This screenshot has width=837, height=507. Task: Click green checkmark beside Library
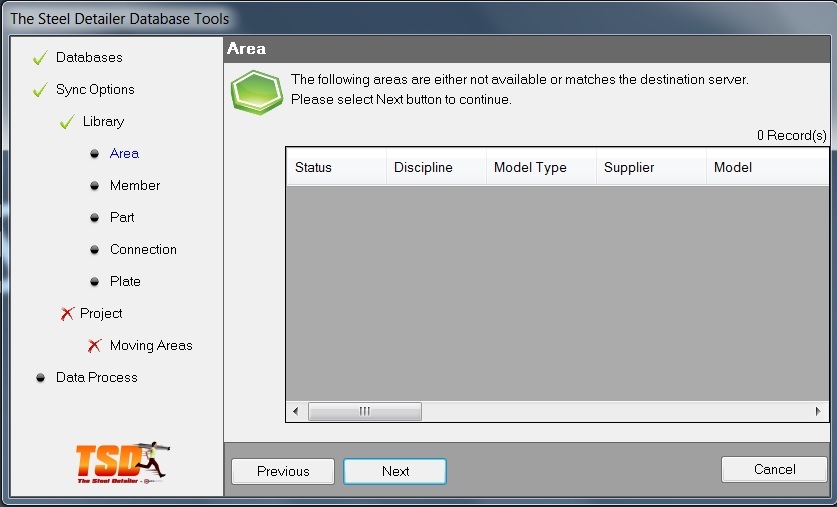coord(67,122)
